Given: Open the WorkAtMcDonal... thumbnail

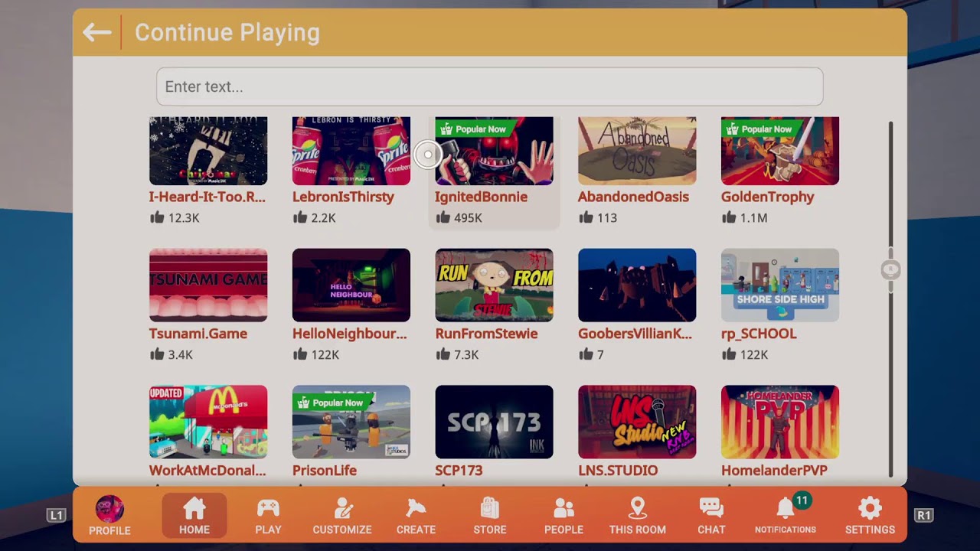Looking at the screenshot, I should (x=208, y=422).
